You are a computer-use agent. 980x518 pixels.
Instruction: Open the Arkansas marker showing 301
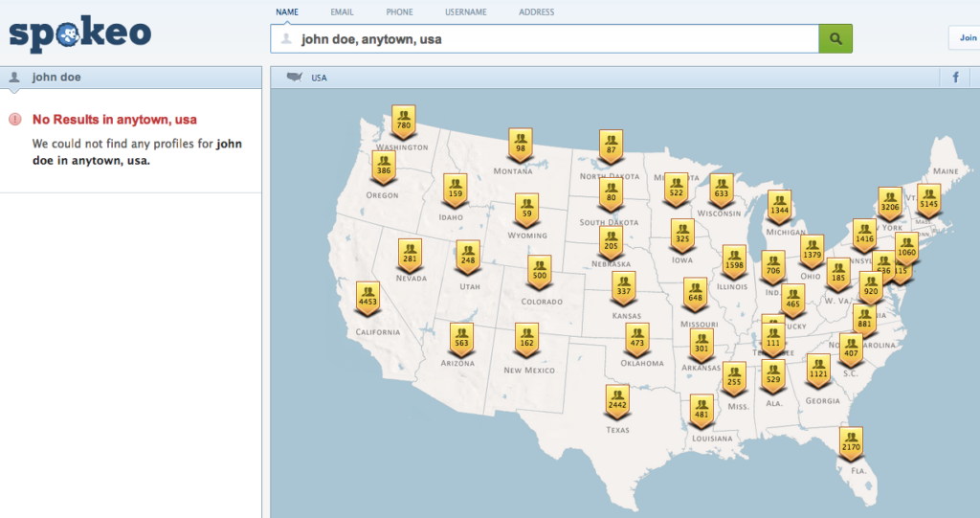coord(702,346)
